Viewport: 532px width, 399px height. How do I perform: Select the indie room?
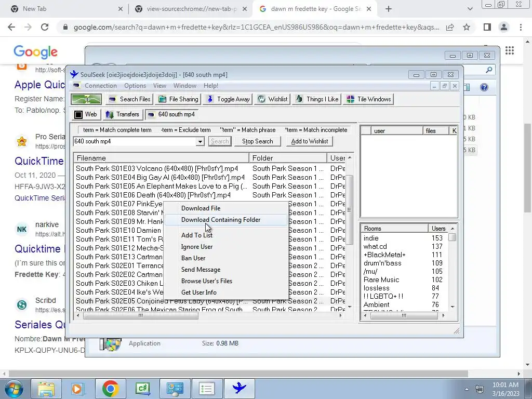click(404, 238)
